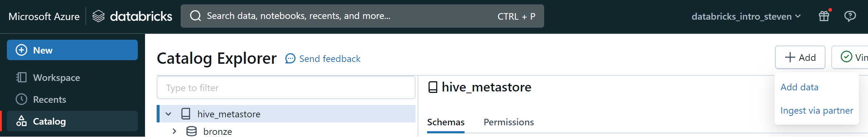Click the Add button

pos(800,57)
